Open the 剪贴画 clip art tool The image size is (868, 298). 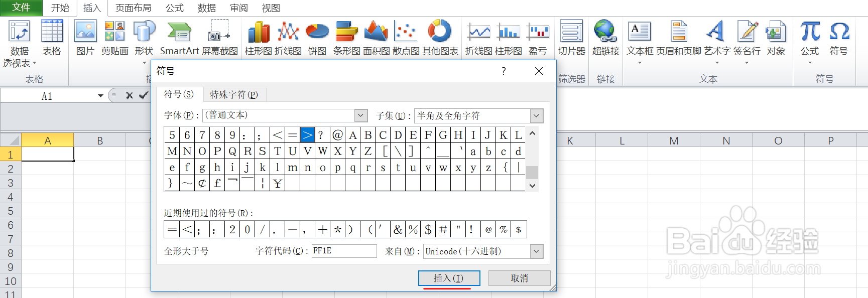(115, 38)
